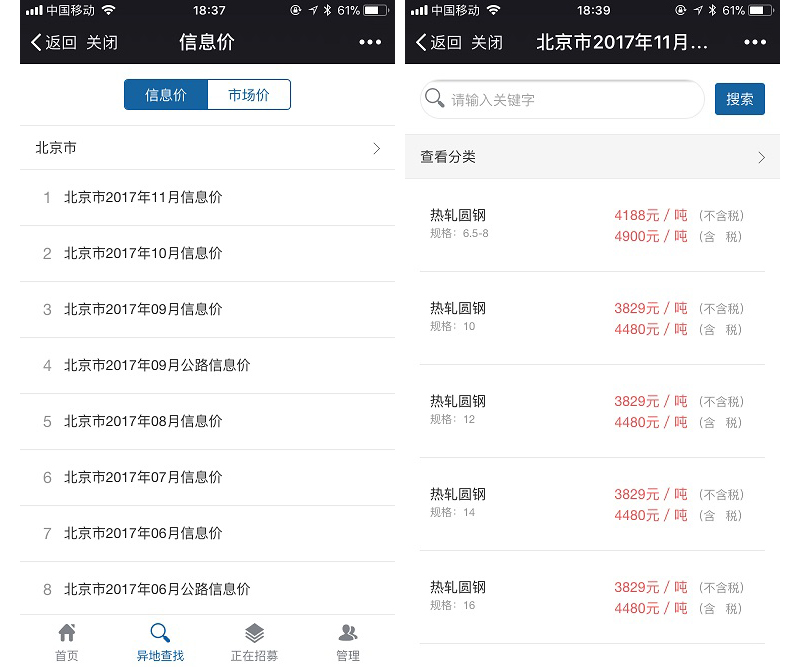Open the 异地查找 search icon tab
The width and height of the screenshot is (800, 667).
pyautogui.click(x=160, y=633)
